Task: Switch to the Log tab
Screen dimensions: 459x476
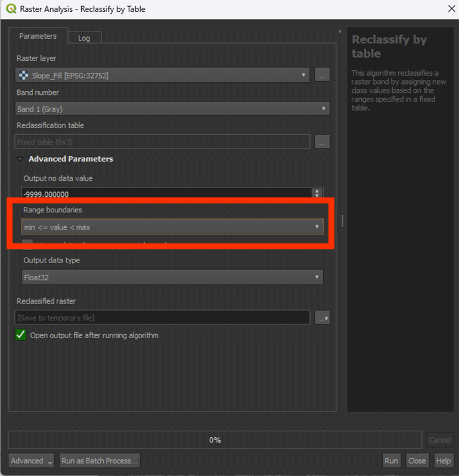Action: (x=84, y=38)
